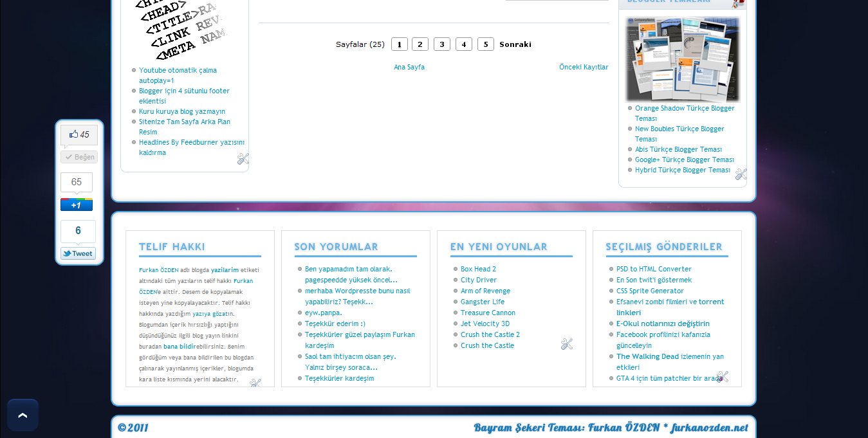The image size is (868, 438).
Task: Open comment 'Teşekkürler kardeşim'
Action: [x=339, y=378]
